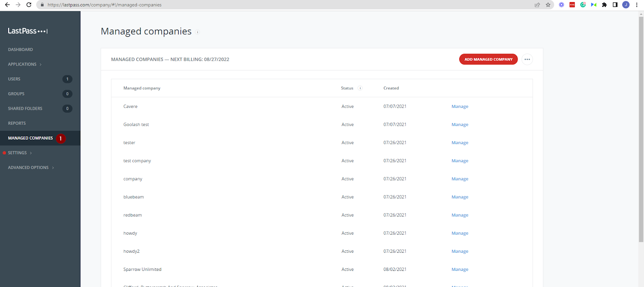Click the redbeam company name
This screenshot has height=287, width=644.
pos(132,215)
